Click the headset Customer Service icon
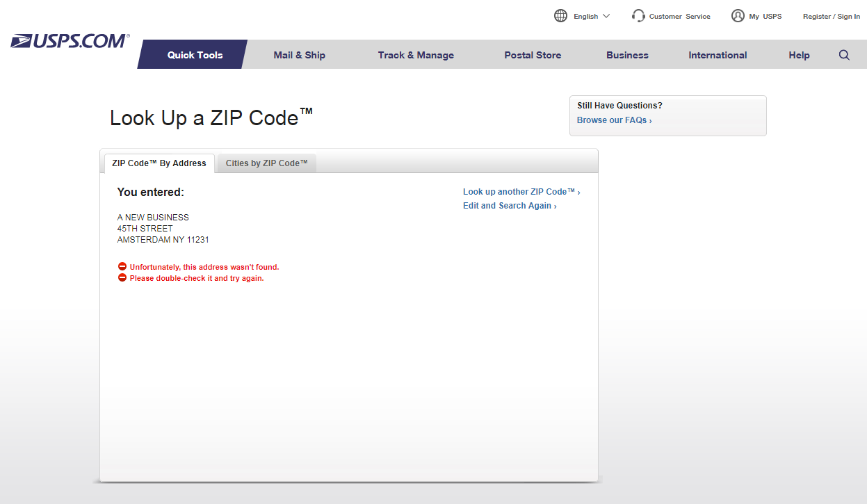This screenshot has width=867, height=504. 638,16
